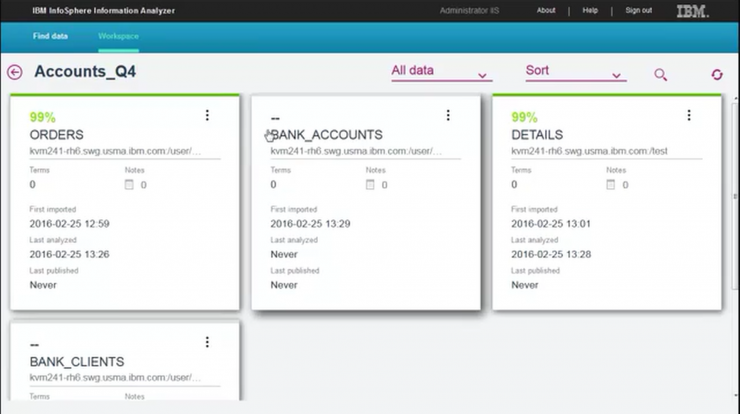Refresh the workspace with the reload icon
740x414 pixels.
tap(717, 75)
